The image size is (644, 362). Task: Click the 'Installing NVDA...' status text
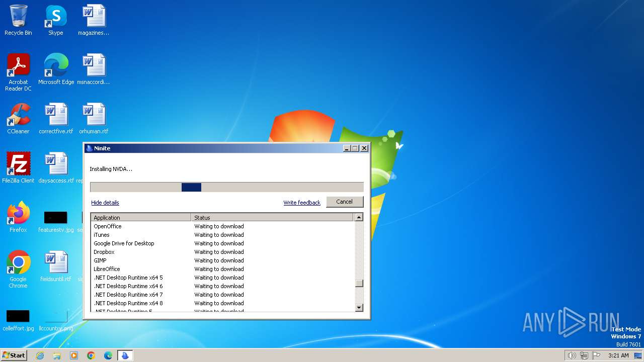click(x=111, y=169)
